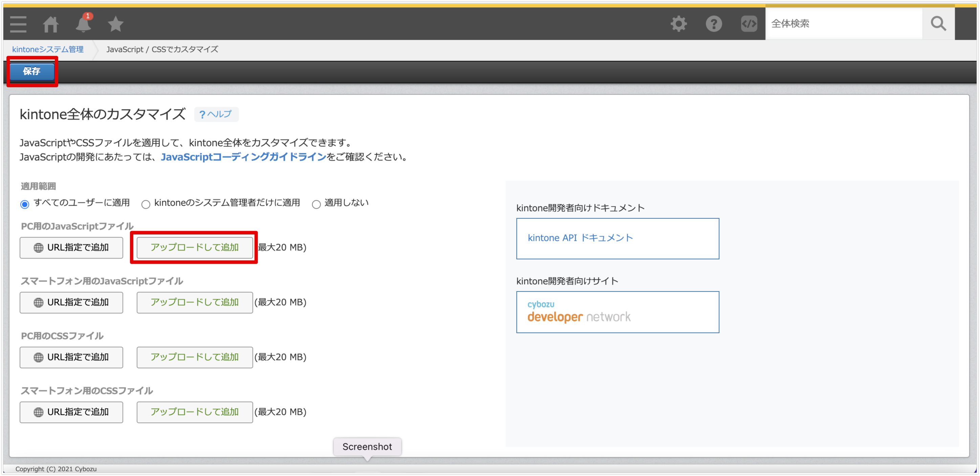Open the cybozu developer network banner
This screenshot has width=980, height=476.
pyautogui.click(x=618, y=312)
